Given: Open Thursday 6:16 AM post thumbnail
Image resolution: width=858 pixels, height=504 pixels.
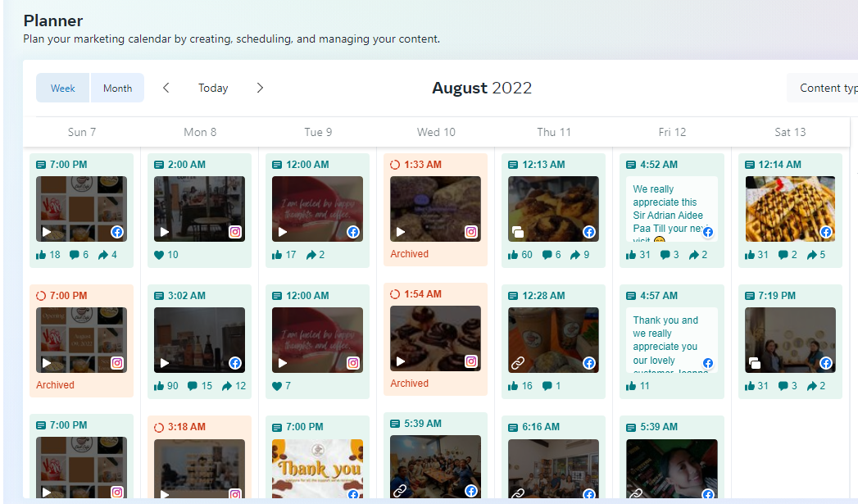Looking at the screenshot, I should tap(554, 469).
